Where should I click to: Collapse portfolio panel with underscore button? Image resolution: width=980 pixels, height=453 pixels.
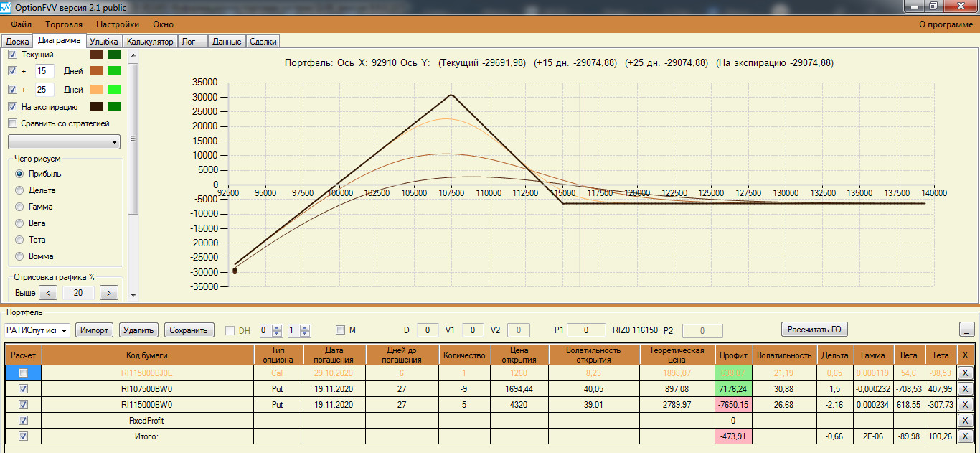(x=966, y=330)
